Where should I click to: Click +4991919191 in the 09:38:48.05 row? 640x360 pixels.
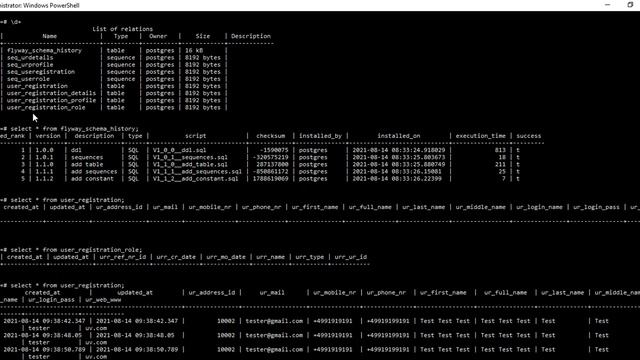pyautogui.click(x=333, y=336)
